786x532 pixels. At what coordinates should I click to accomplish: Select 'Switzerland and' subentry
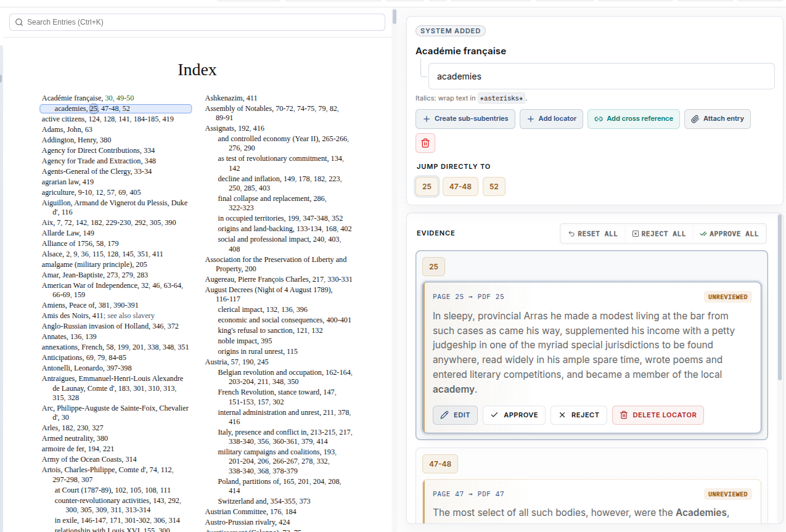click(x=264, y=501)
